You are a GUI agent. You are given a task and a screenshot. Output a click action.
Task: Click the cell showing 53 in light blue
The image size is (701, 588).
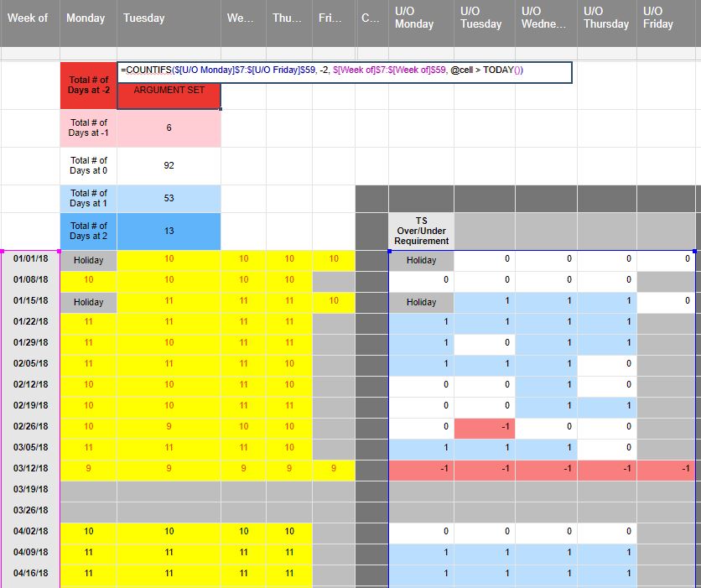coord(168,199)
